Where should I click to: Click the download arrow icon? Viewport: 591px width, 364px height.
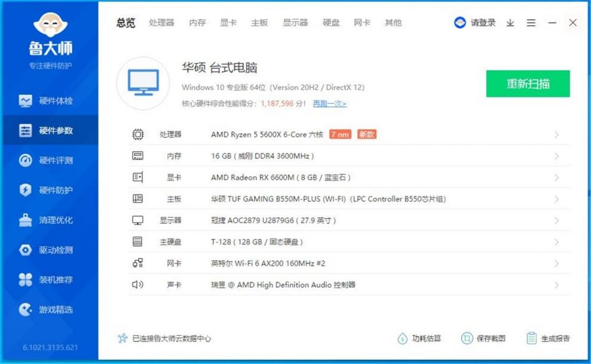click(x=510, y=23)
